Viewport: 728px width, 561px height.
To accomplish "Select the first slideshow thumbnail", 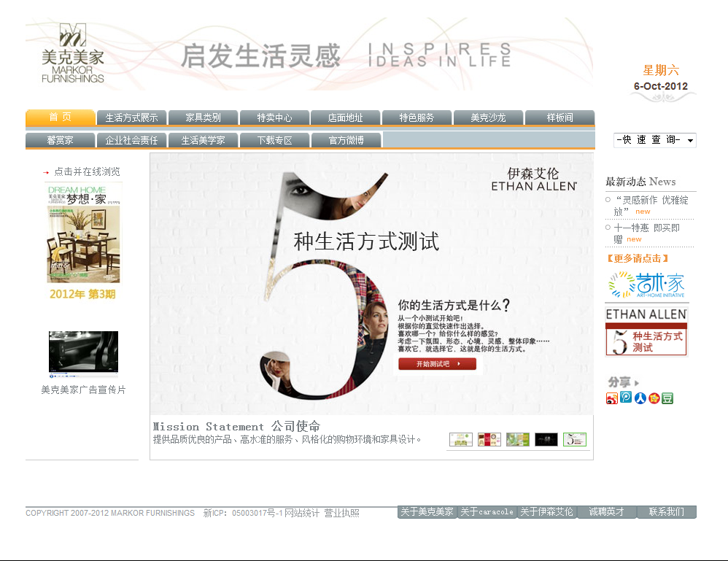I will coord(461,439).
